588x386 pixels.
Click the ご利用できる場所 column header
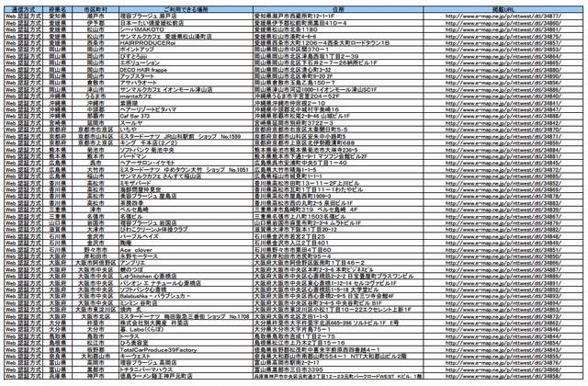[x=186, y=9]
